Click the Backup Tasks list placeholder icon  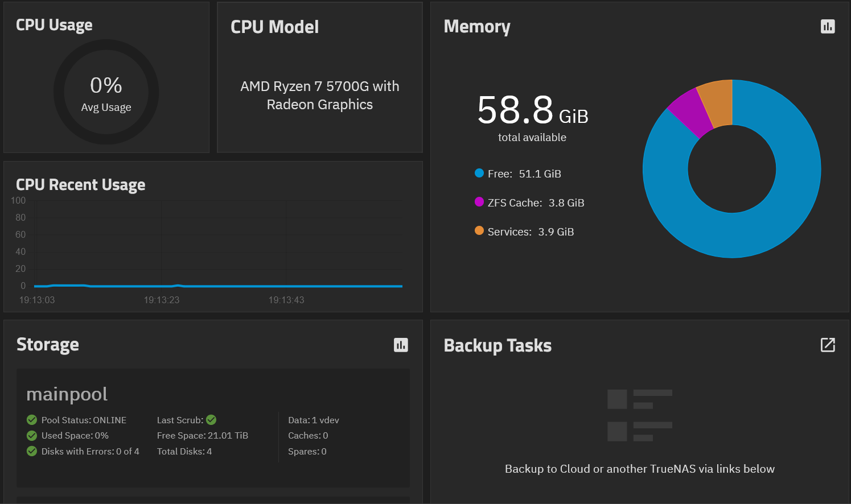point(640,415)
